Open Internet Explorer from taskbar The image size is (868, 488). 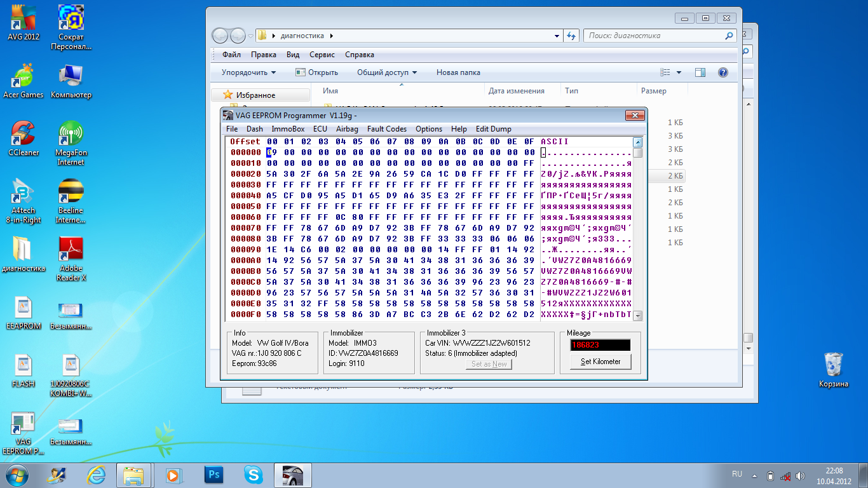click(x=97, y=475)
